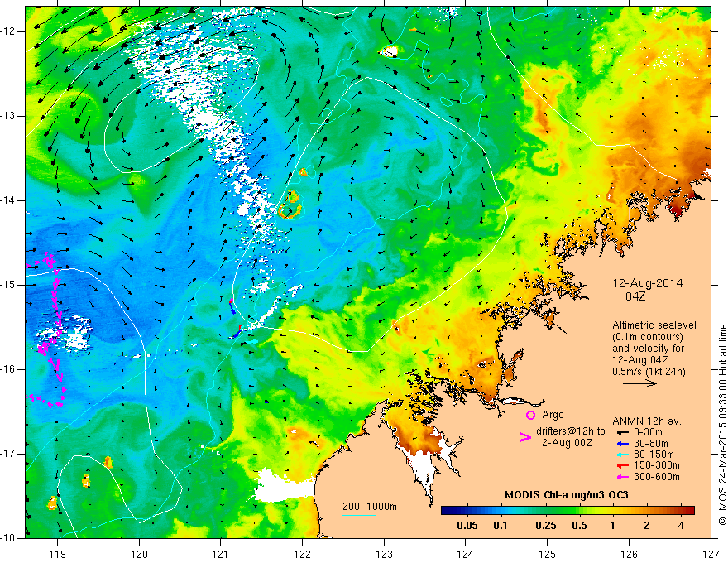
Task: Click the magenta Argo circle legend symbol
Action: [x=530, y=415]
